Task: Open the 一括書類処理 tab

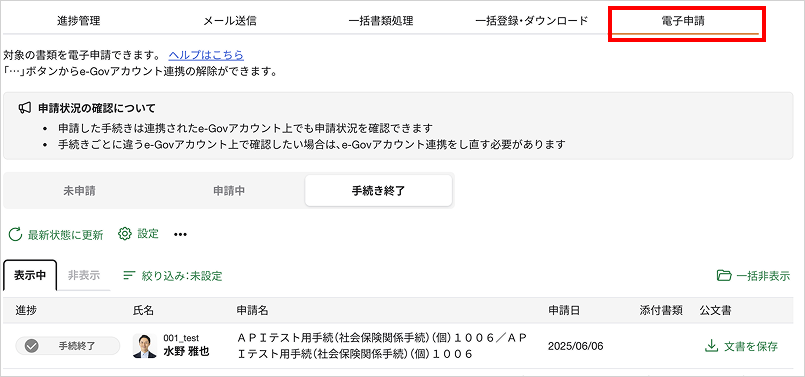Action: tap(380, 21)
